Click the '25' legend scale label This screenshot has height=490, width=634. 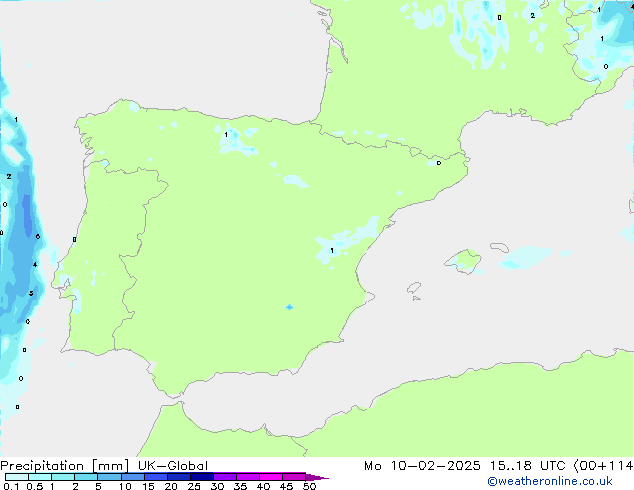point(194,486)
